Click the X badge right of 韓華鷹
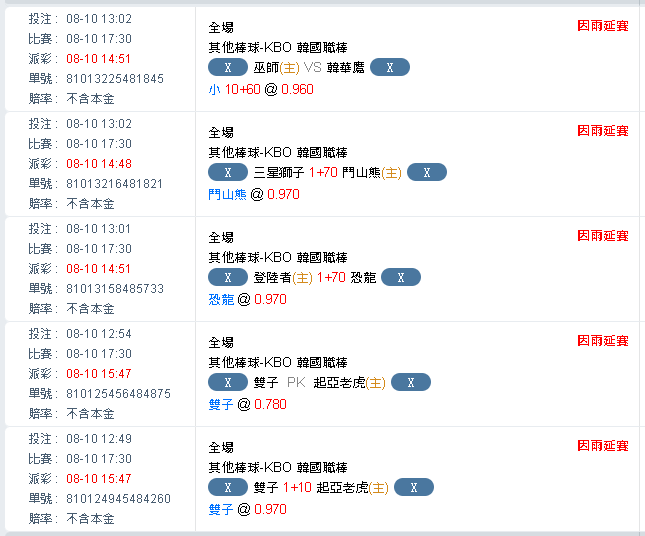The height and width of the screenshot is (536, 645). 390,67
